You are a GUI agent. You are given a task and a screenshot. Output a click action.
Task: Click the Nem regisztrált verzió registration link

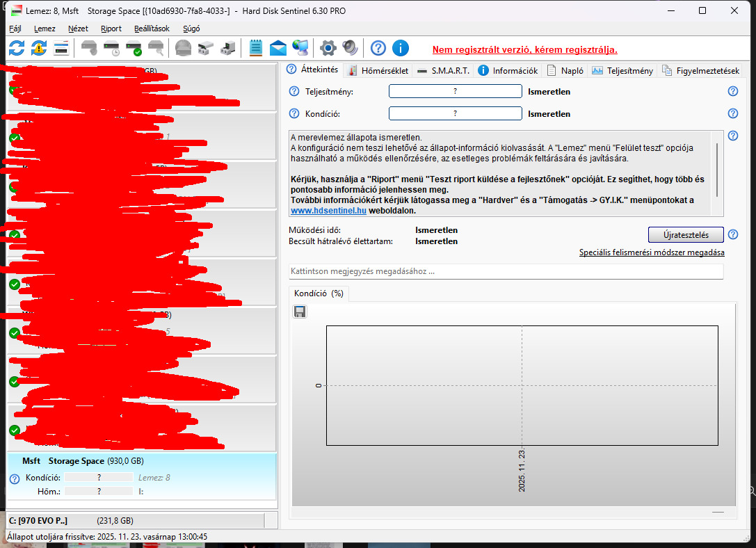point(524,49)
